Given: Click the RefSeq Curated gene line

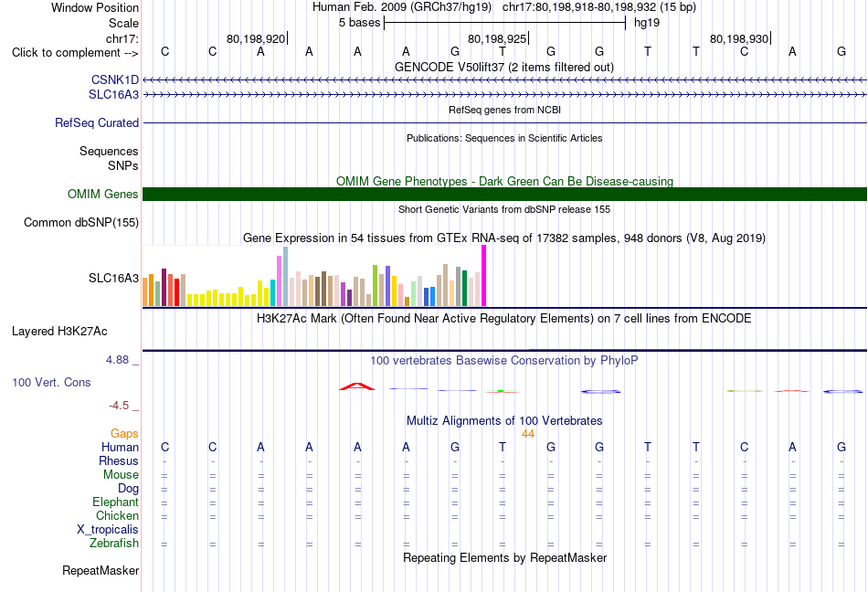Looking at the screenshot, I should (x=504, y=122).
